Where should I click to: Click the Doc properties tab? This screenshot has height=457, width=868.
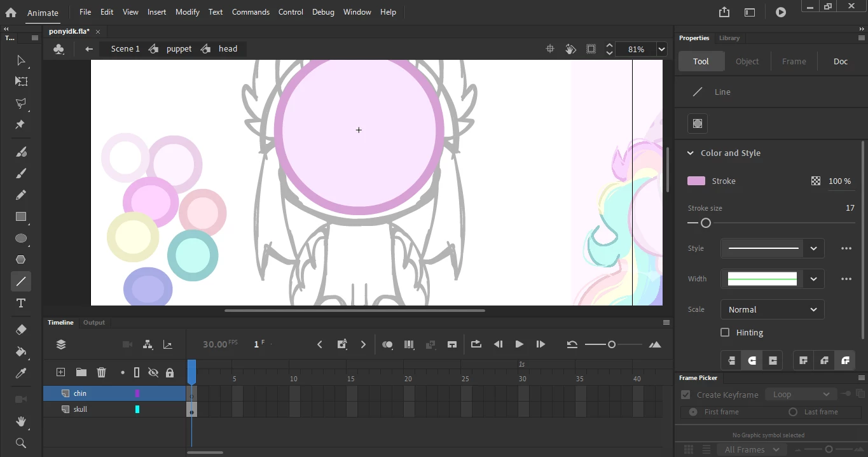tap(841, 62)
